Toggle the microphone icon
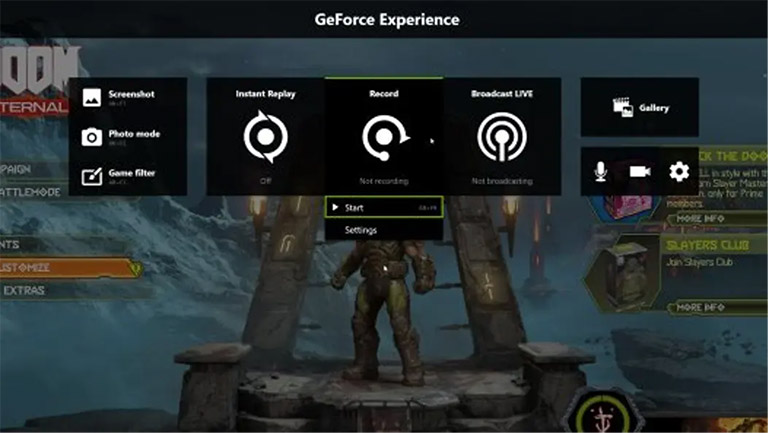The width and height of the screenshot is (768, 433). pos(601,171)
